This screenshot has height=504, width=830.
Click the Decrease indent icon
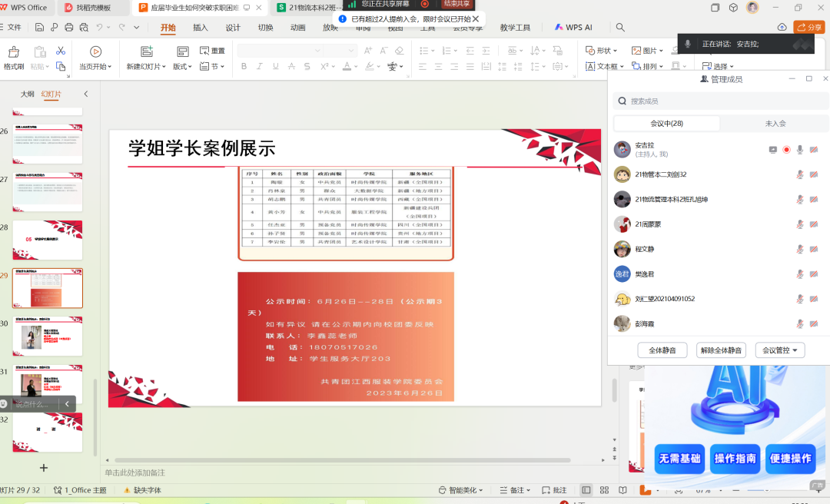pyautogui.click(x=470, y=51)
